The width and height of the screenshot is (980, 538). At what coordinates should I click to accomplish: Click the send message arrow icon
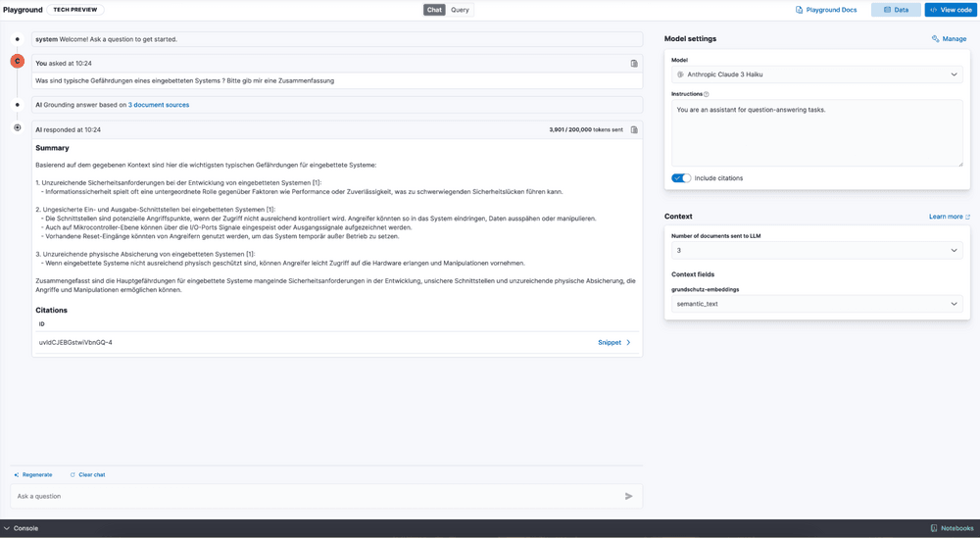(x=628, y=496)
